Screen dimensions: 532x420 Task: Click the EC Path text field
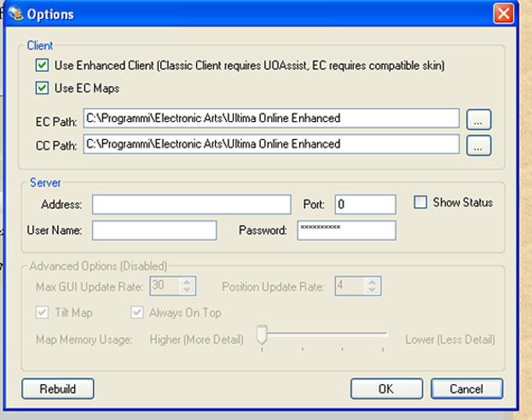(x=271, y=118)
